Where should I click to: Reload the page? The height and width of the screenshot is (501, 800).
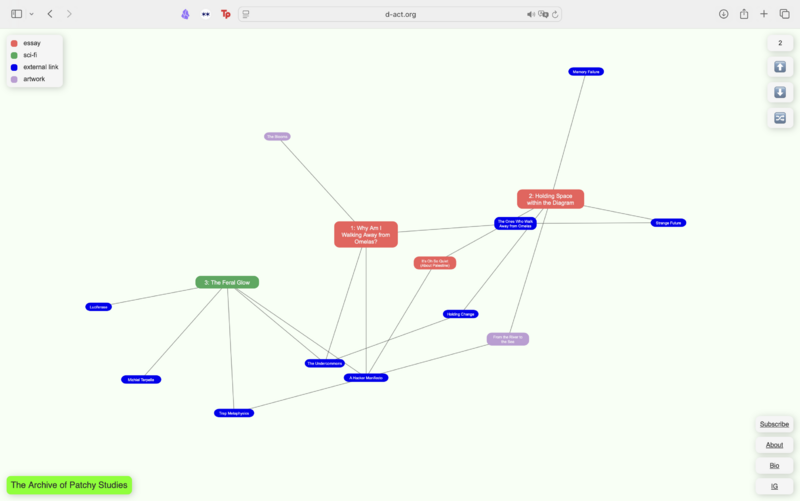[x=555, y=14]
